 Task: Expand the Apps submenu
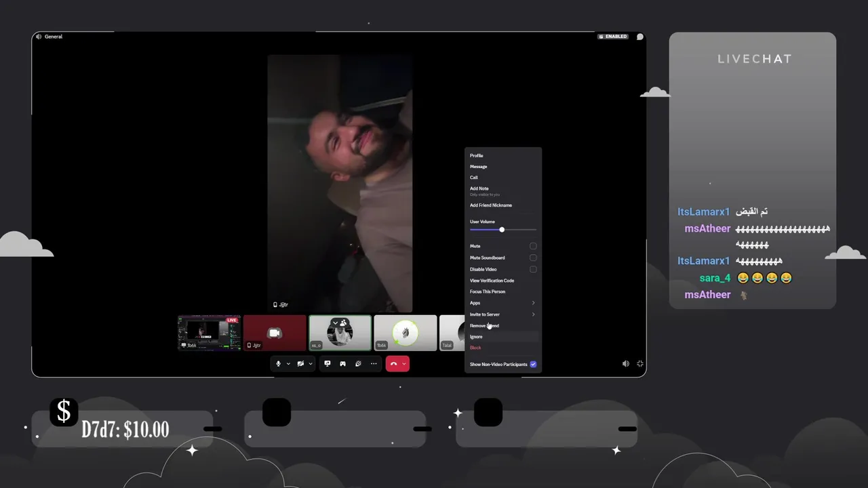[503, 303]
